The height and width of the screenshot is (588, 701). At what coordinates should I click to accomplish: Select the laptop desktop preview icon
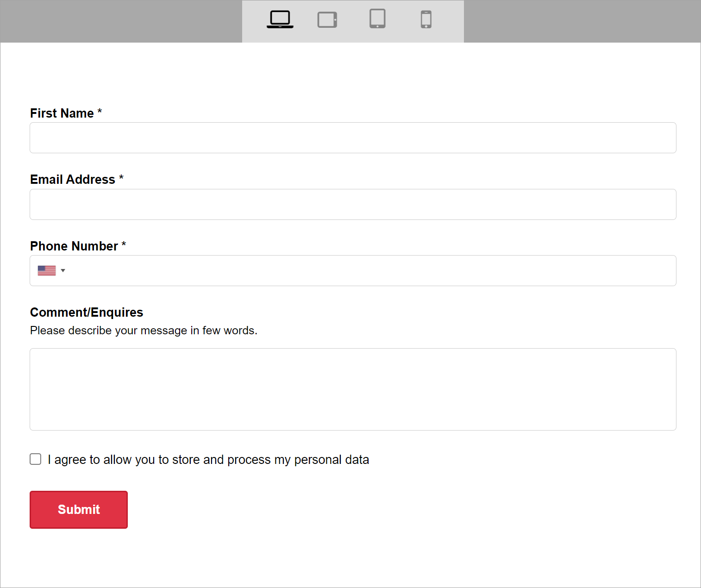tap(280, 19)
